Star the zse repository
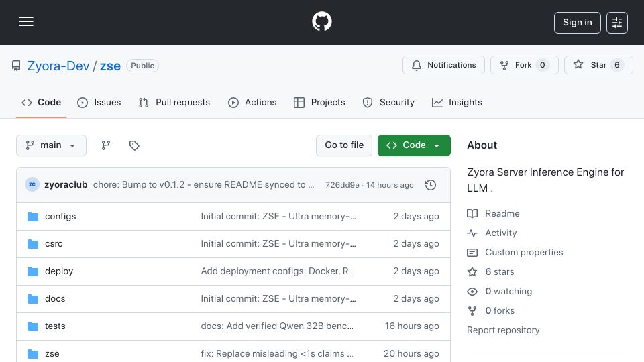Image resolution: width=644 pixels, height=362 pixels. [x=598, y=65]
